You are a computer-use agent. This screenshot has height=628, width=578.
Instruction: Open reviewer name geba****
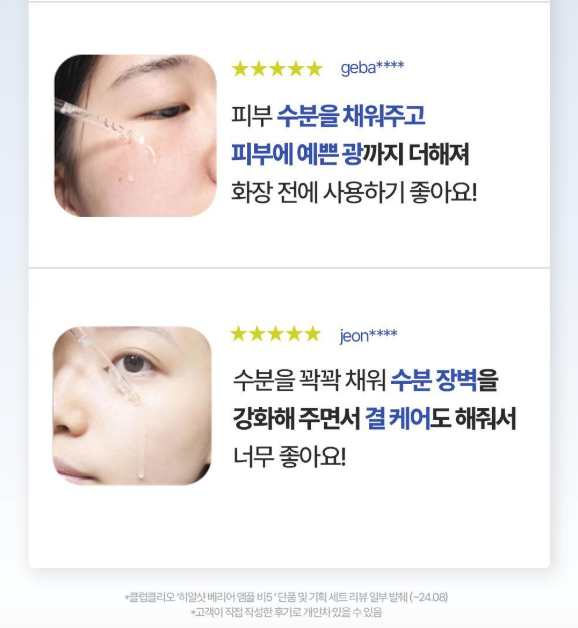[373, 68]
